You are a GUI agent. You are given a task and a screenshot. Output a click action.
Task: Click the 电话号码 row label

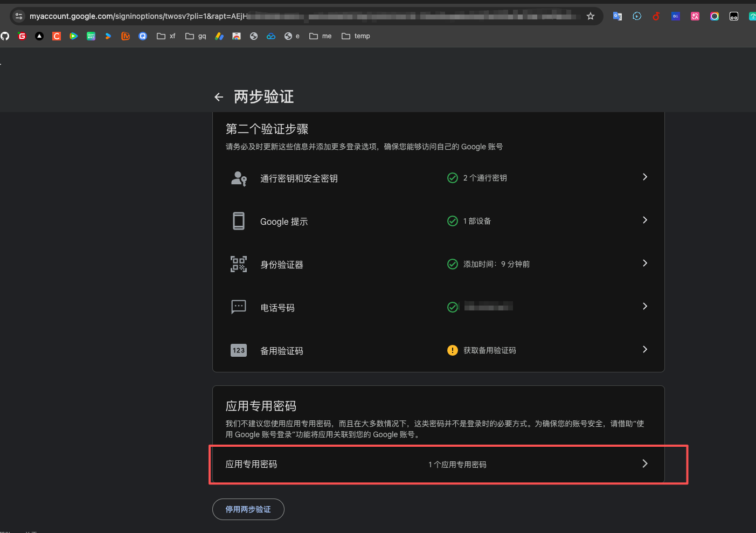[x=278, y=308]
